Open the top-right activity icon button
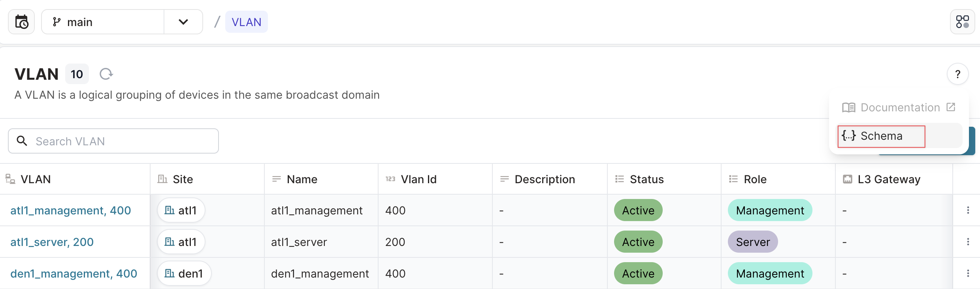Viewport: 980px width, 289px height. (962, 22)
